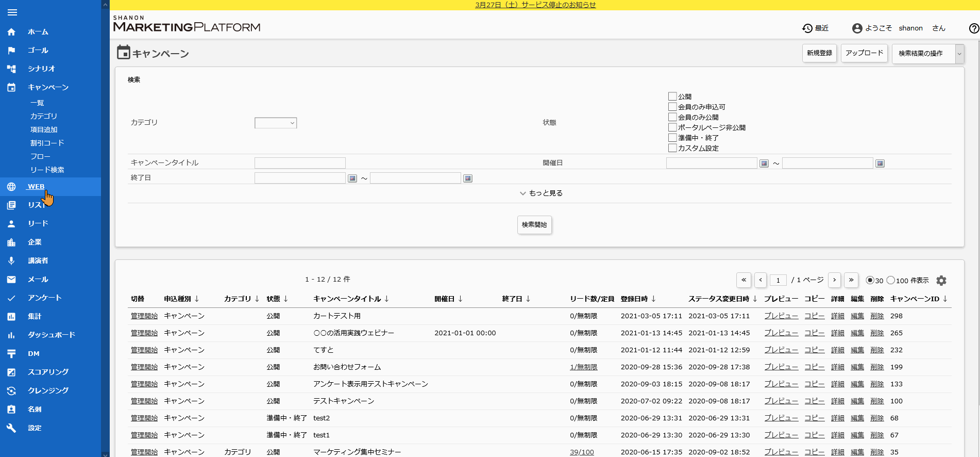Open the help question mark icon

[x=974, y=28]
